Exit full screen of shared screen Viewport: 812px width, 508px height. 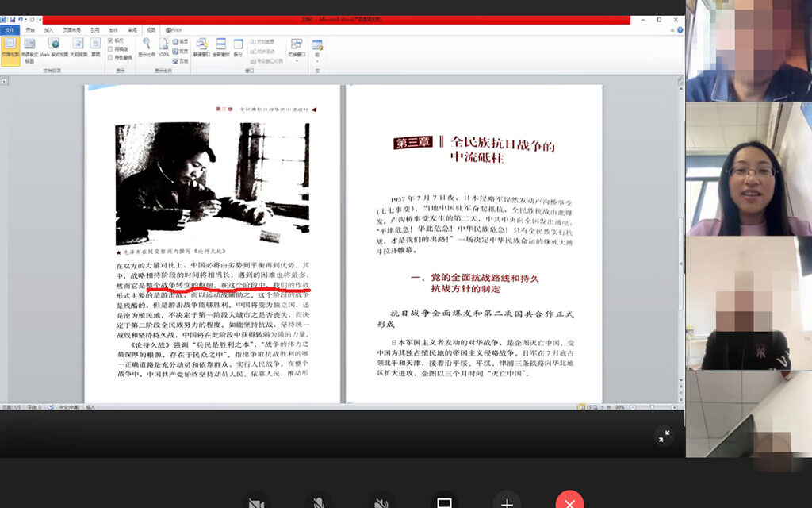pos(665,435)
